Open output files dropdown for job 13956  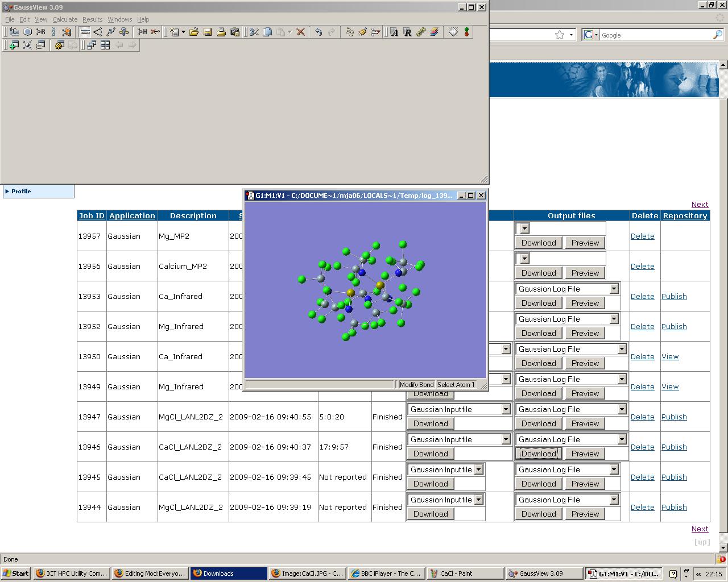coord(523,259)
